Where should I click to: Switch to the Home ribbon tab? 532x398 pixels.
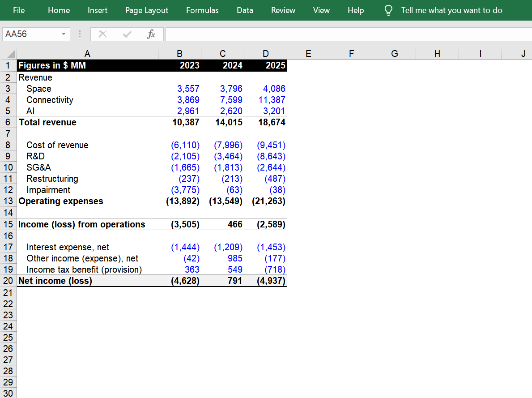[x=59, y=10]
